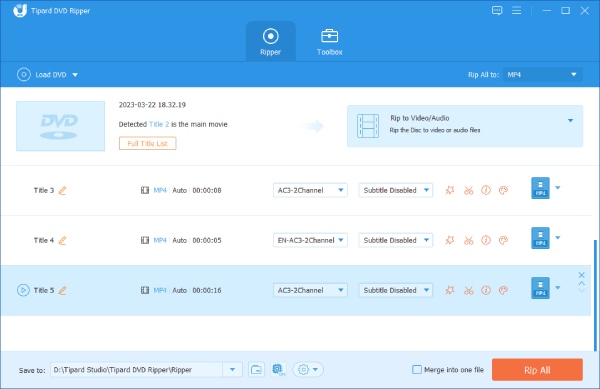Click the disc name 2023-03-22 18.32.19
The image size is (600, 389).
(152, 105)
